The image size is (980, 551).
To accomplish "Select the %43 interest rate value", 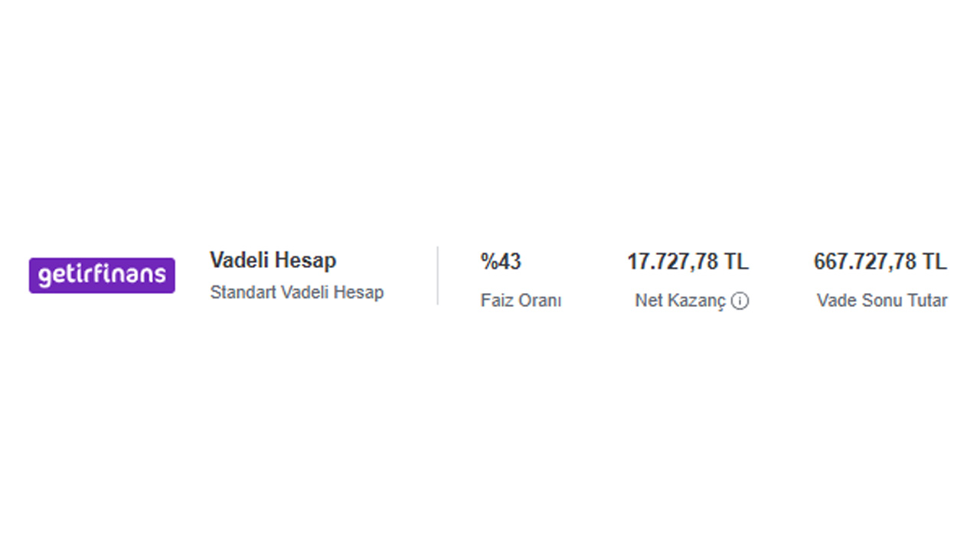I will [501, 262].
